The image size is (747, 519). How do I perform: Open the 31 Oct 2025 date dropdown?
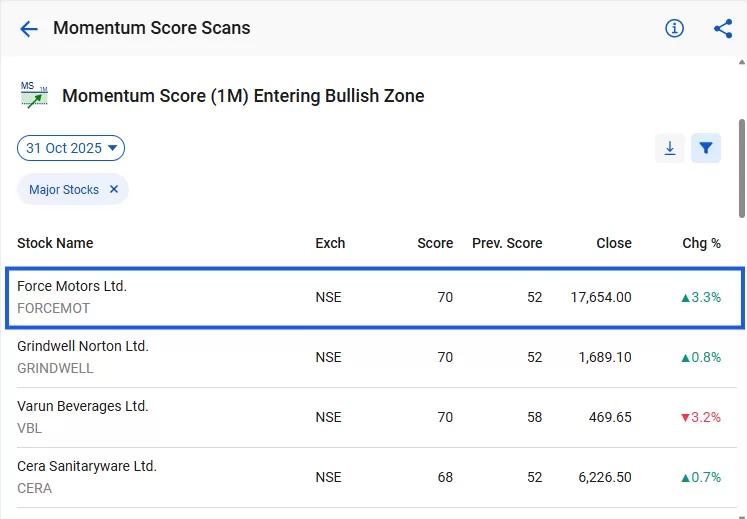click(x=71, y=148)
